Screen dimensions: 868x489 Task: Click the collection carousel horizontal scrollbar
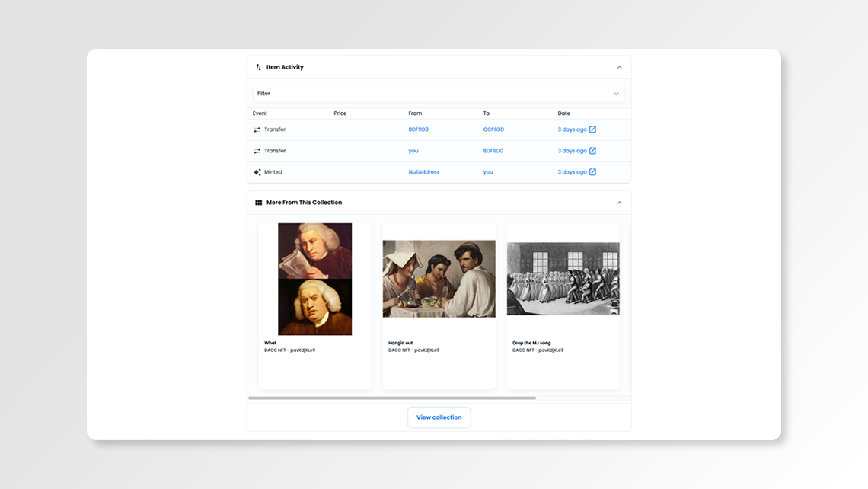pyautogui.click(x=392, y=398)
